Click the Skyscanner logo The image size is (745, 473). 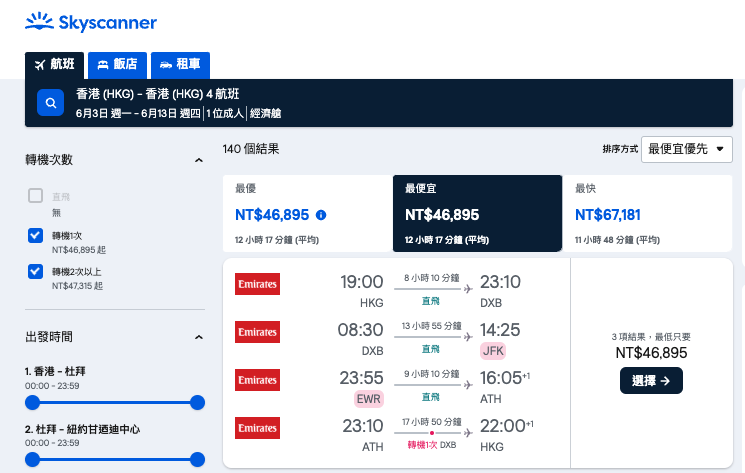coord(91,22)
